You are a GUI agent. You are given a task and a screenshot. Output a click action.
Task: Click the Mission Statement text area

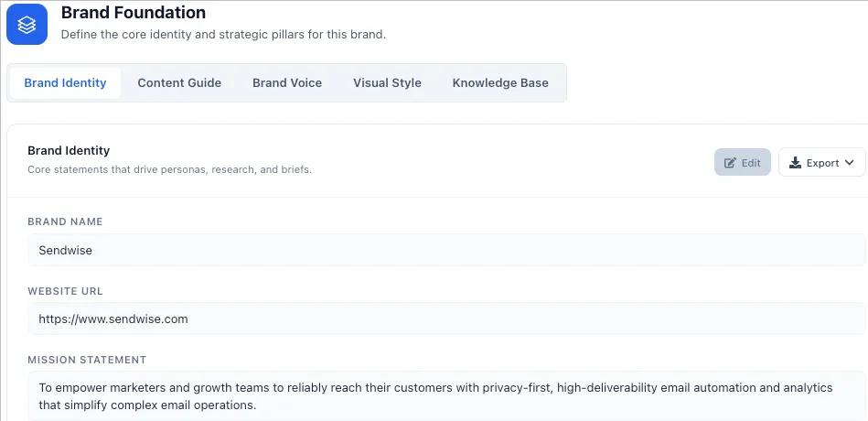(x=446, y=396)
